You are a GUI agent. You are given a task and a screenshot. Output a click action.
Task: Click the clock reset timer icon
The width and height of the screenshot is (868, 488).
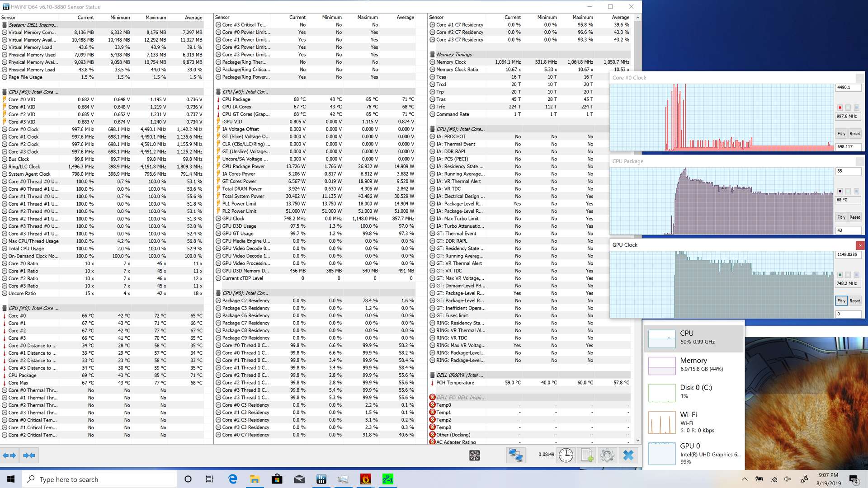[x=566, y=455]
